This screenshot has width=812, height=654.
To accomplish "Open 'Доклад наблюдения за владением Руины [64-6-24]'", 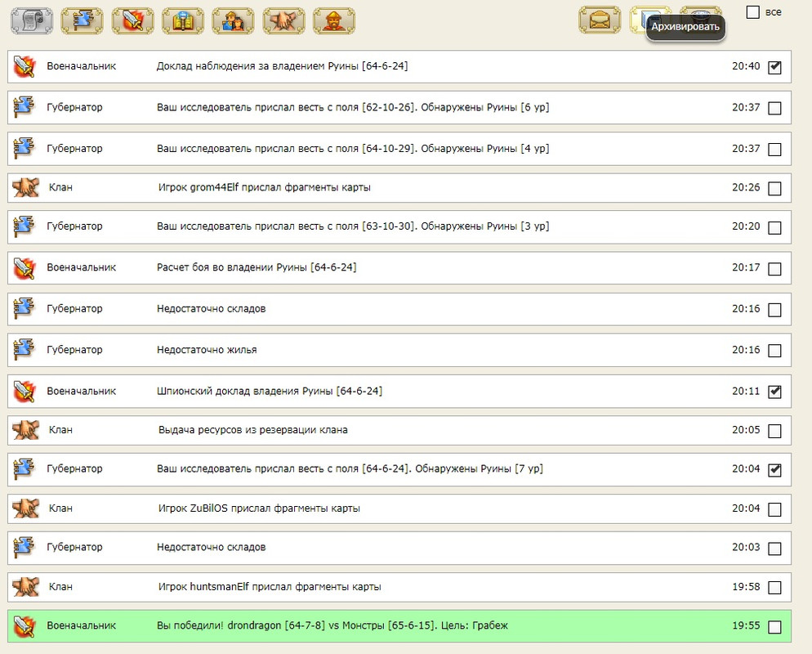I will pos(282,66).
